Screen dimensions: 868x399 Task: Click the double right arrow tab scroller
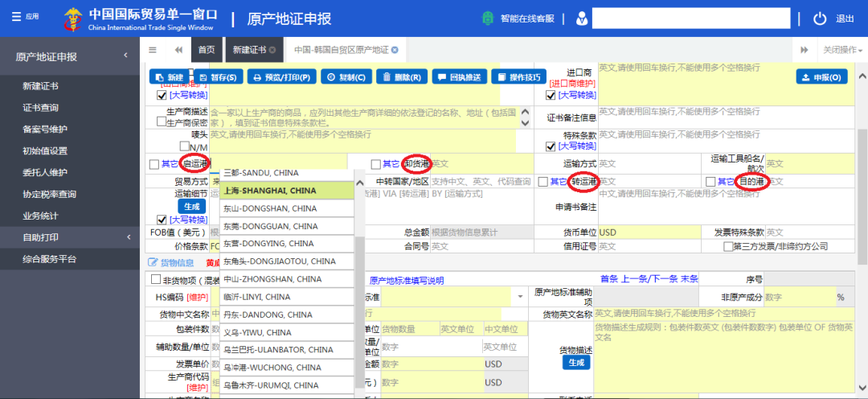[805, 50]
